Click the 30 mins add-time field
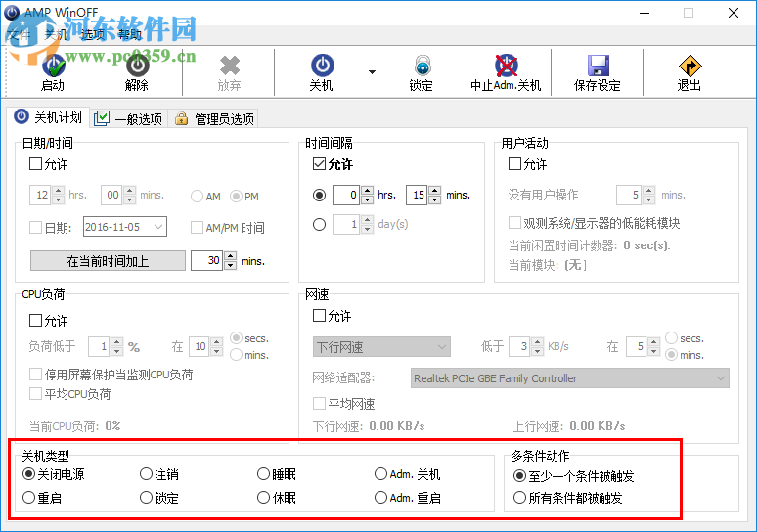The width and height of the screenshot is (757, 532). (x=206, y=261)
